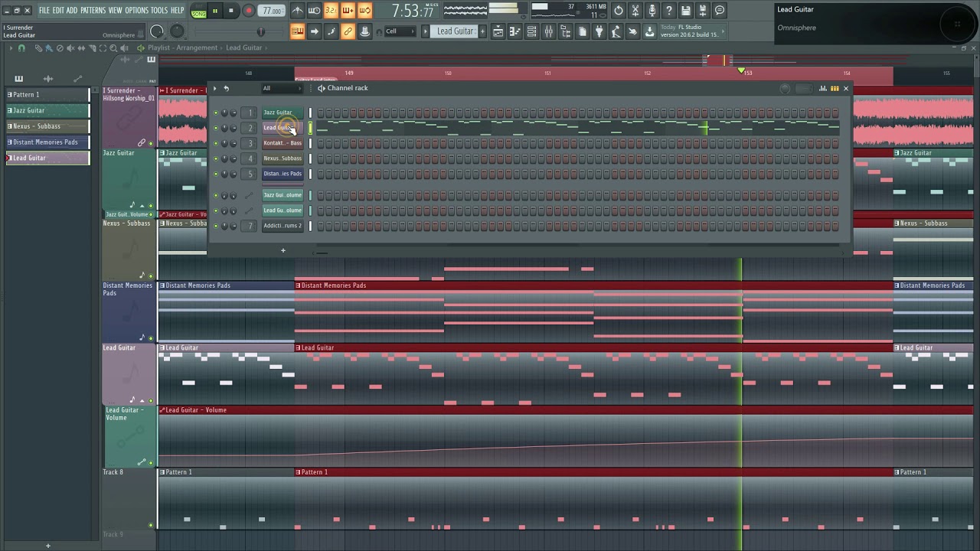Adjust the main volume knob
Image resolution: width=980 pixels, height=551 pixels.
tap(157, 31)
